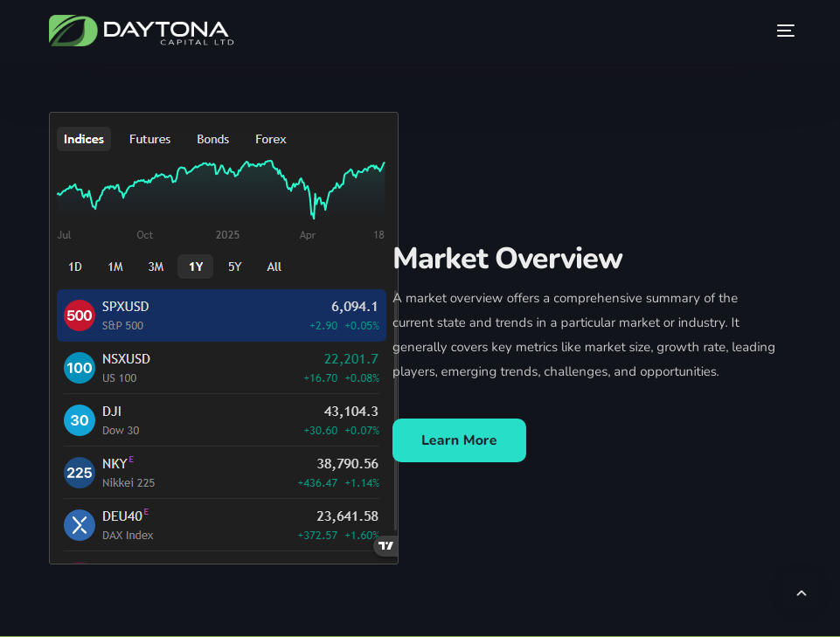The image size is (840, 637).
Task: Open the hamburger menu icon
Action: coord(785,31)
